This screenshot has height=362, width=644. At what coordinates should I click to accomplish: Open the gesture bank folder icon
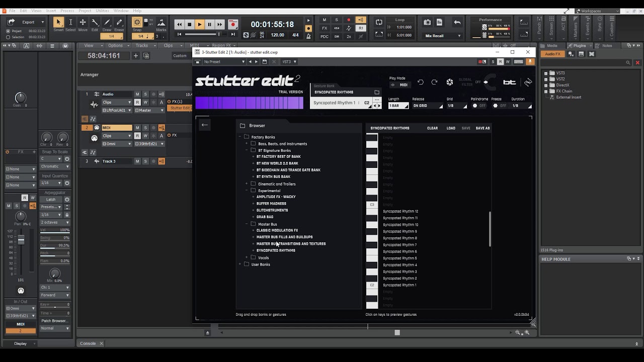tap(377, 92)
